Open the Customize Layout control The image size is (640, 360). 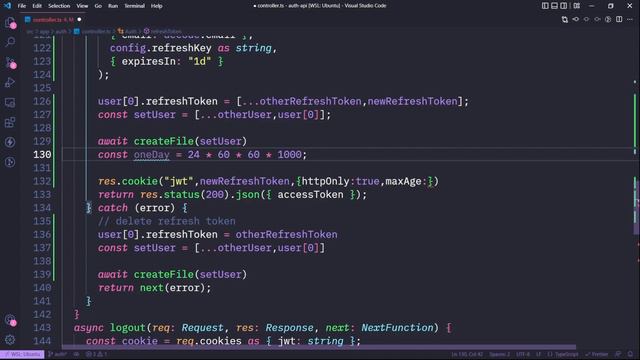[576, 6]
